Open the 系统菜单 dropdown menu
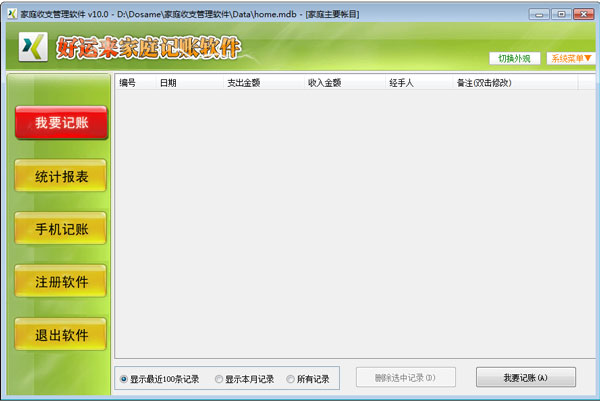 tap(570, 58)
